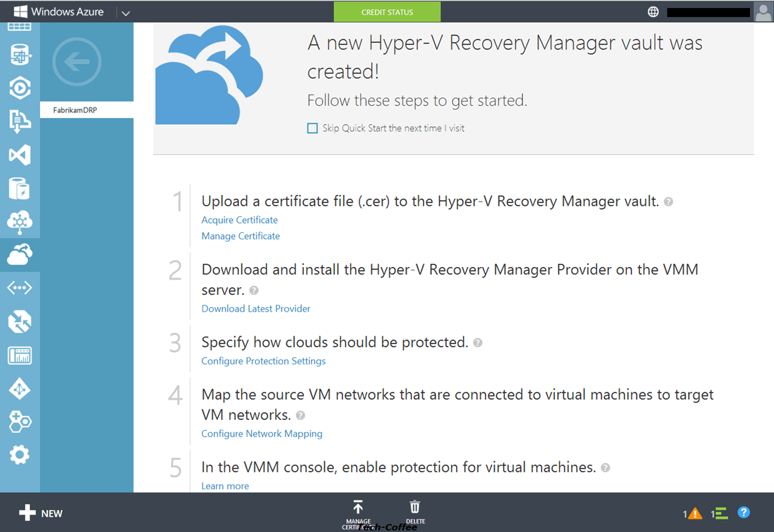Open the language globe icon
This screenshot has width=774, height=532.
(653, 12)
